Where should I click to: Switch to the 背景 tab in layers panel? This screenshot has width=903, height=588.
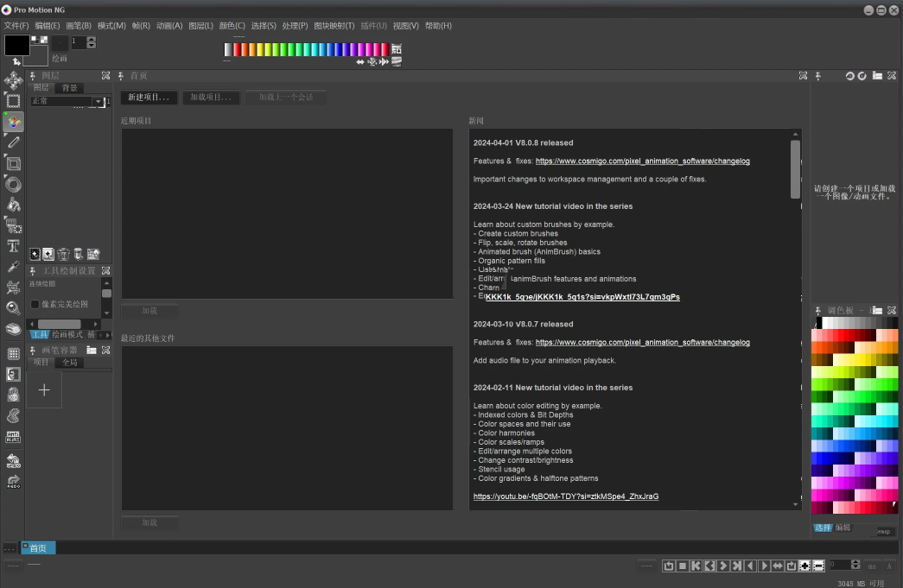(70, 88)
